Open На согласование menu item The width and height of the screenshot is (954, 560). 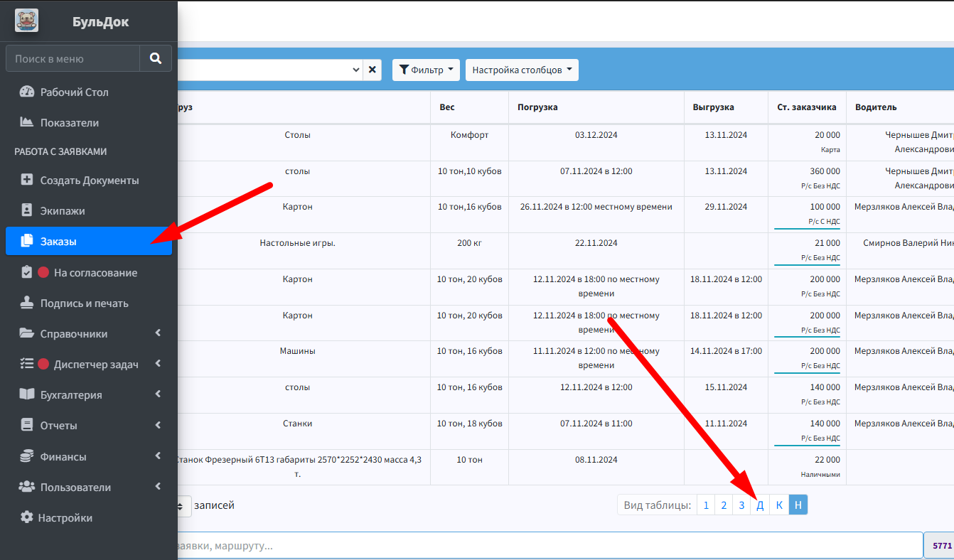pos(89,273)
